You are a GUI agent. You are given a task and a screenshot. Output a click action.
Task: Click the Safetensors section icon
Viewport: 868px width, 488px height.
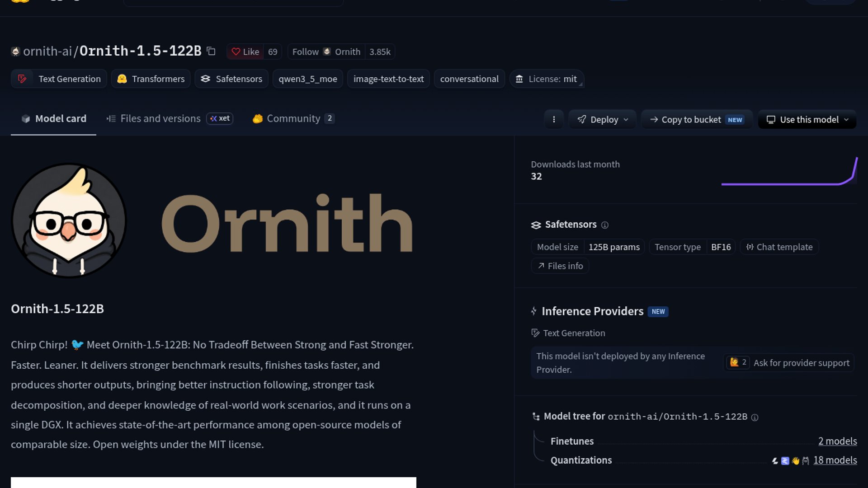(x=536, y=225)
